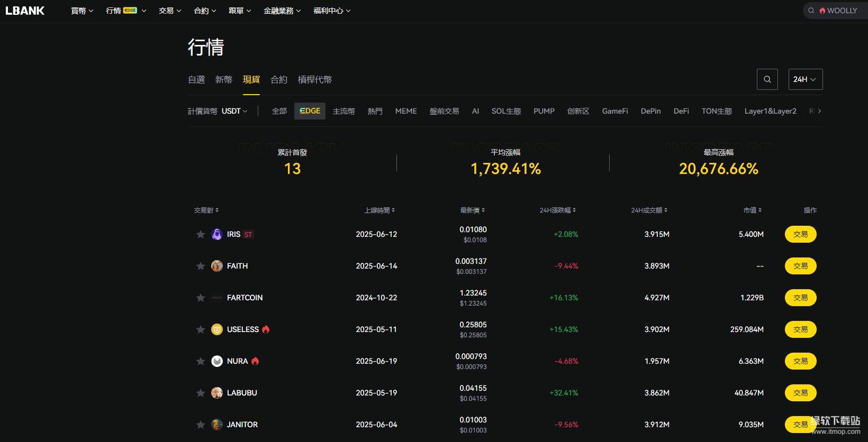Click the IRIS coin icon
The height and width of the screenshot is (442, 868).
217,234
